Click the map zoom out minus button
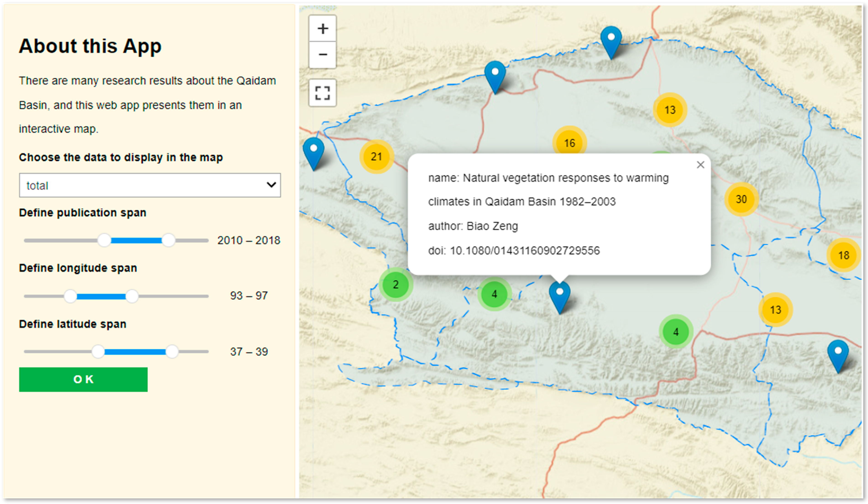Image resolution: width=868 pixels, height=504 pixels. pyautogui.click(x=322, y=55)
